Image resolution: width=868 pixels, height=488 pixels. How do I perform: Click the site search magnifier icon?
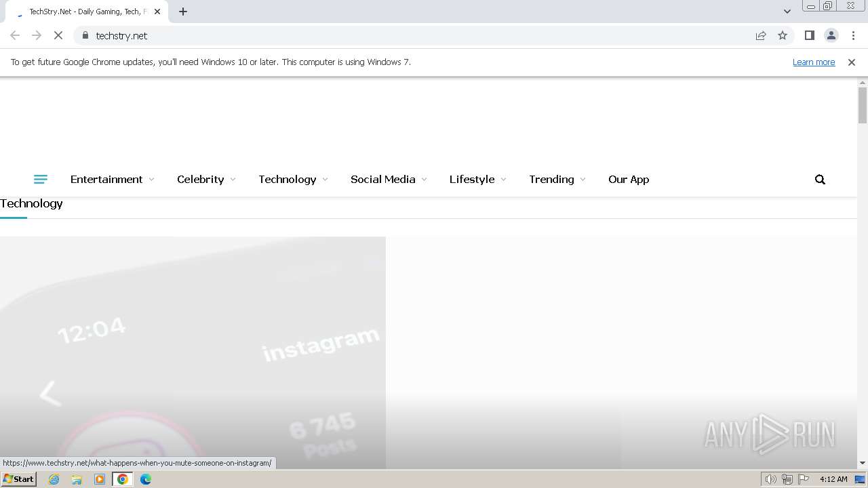coord(820,180)
